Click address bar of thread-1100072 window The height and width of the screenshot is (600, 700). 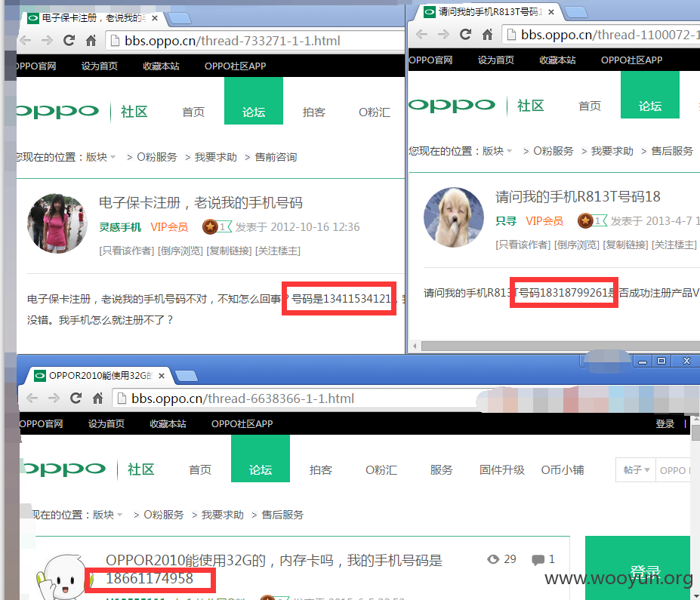point(600,35)
